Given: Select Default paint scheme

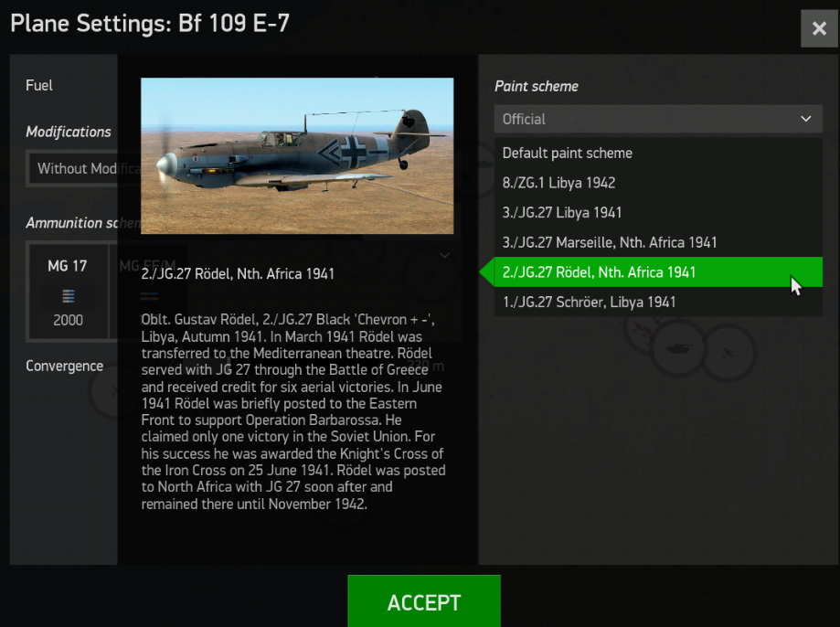Looking at the screenshot, I should (x=567, y=153).
